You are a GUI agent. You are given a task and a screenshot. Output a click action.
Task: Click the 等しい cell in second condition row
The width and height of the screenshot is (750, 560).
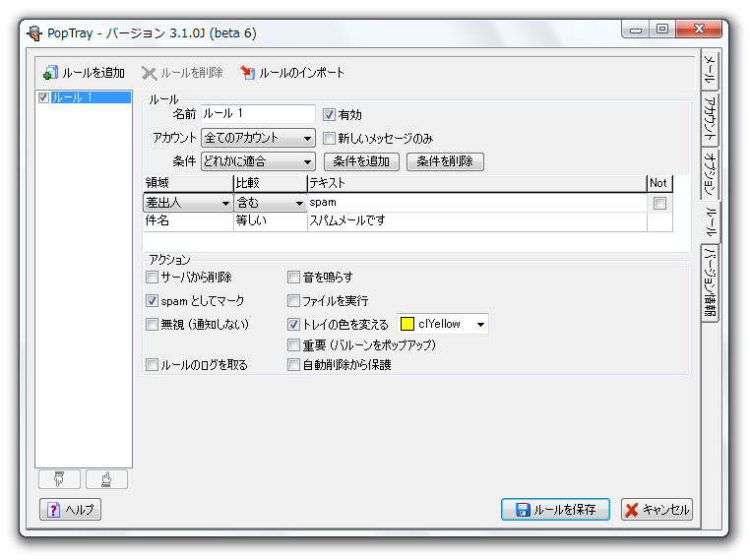pyautogui.click(x=271, y=220)
